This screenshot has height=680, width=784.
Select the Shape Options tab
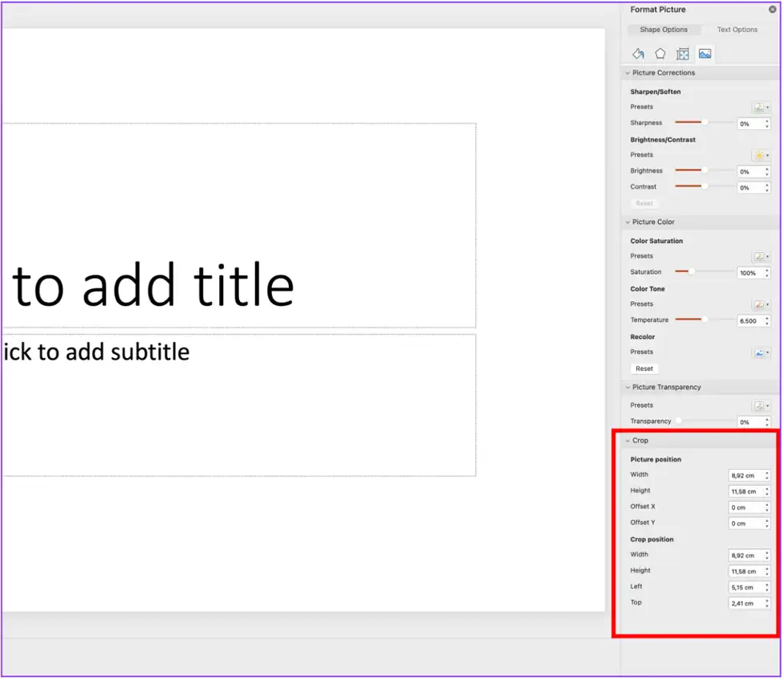tap(664, 30)
